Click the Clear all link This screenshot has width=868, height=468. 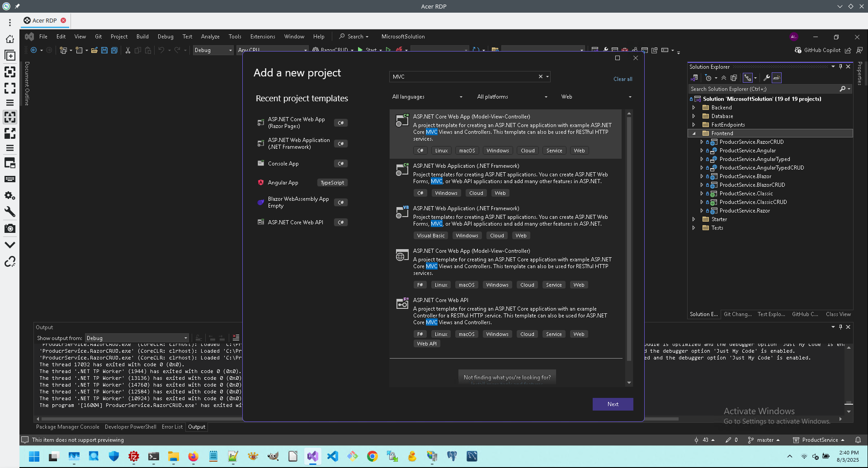click(623, 79)
